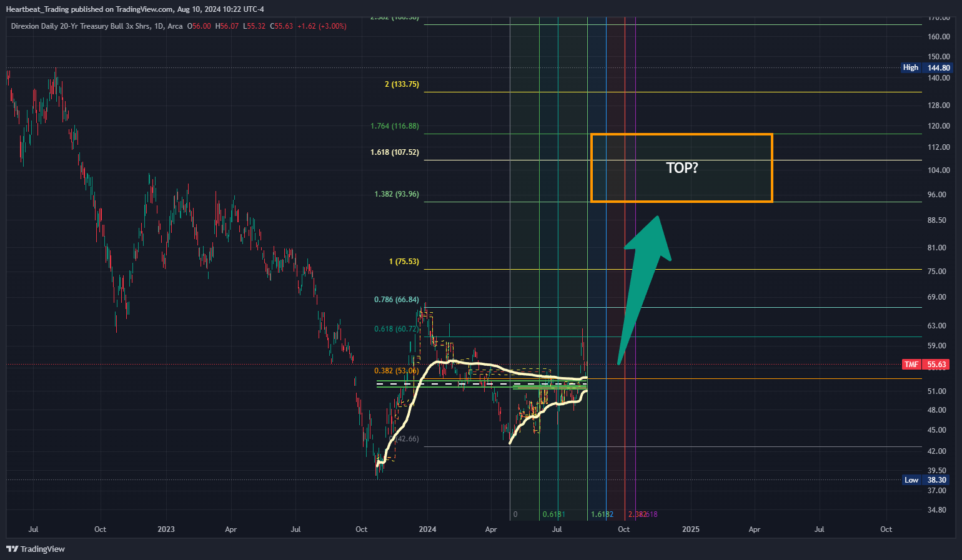The image size is (962, 560).
Task: Click 160.00 on the price scale
Action: point(939,37)
